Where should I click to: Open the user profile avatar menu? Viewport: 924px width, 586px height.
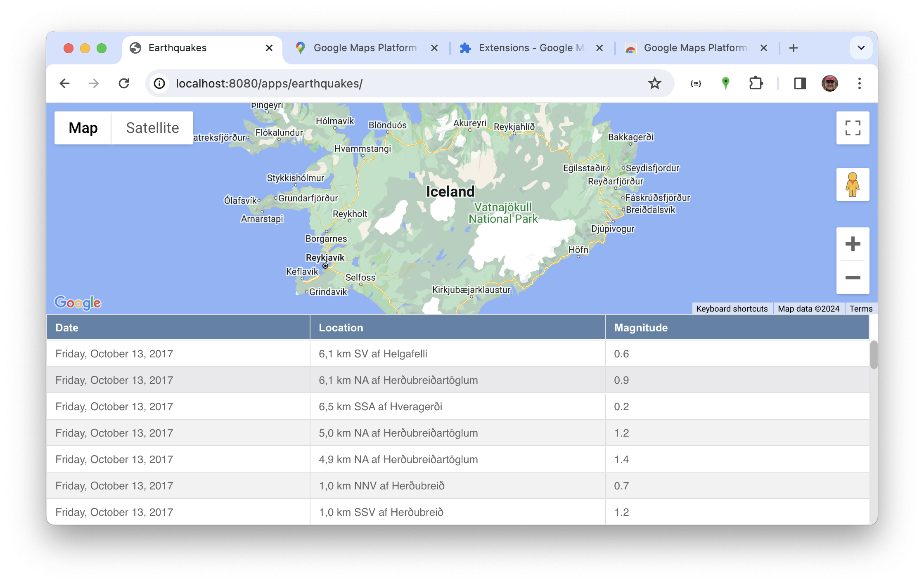point(829,83)
